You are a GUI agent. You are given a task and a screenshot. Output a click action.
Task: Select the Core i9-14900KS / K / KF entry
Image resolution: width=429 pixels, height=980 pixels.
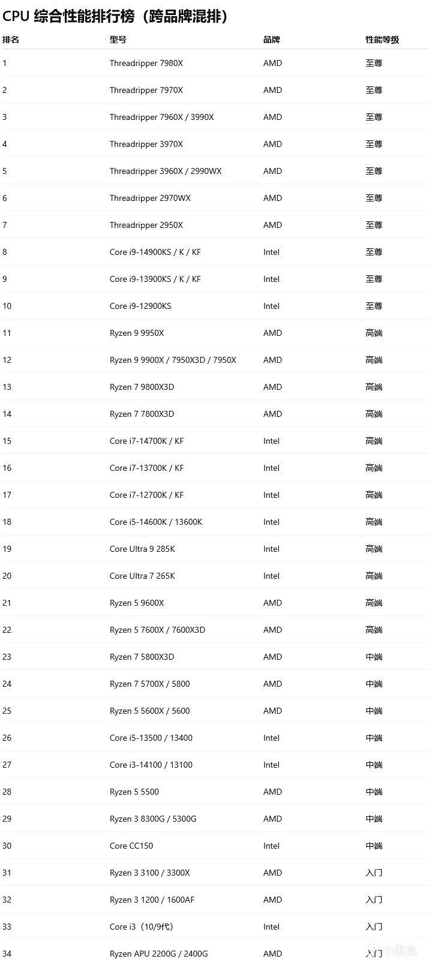pos(155,252)
